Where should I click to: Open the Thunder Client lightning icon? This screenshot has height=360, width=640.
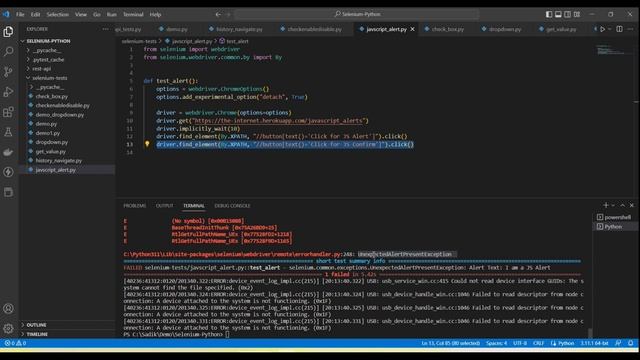coord(8,172)
